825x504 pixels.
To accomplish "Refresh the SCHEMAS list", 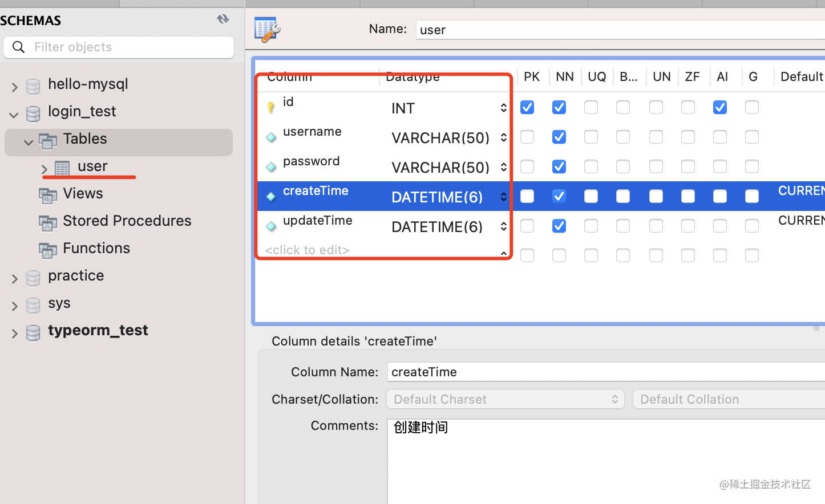I will pos(223,19).
